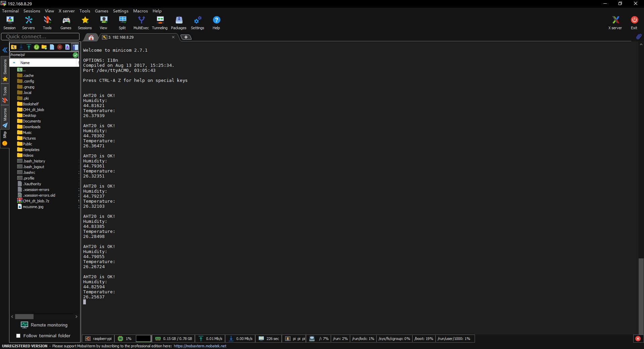Open the MultiExec toolbar icon
The image size is (644, 349).
(x=141, y=23)
